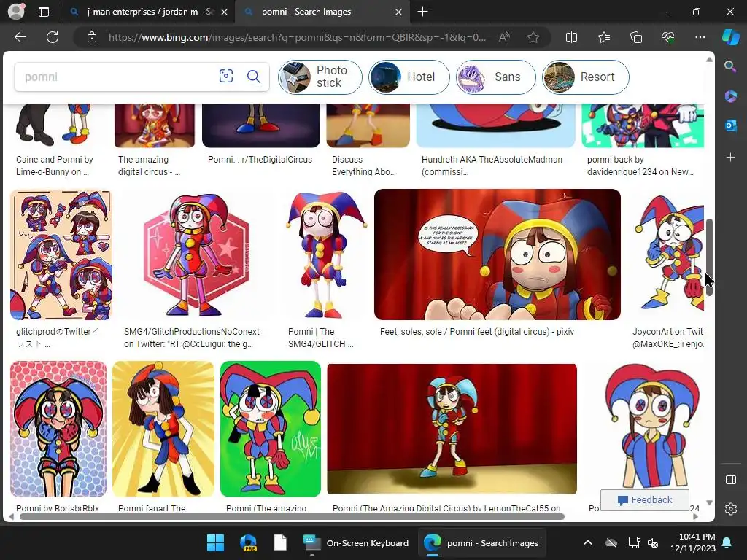Open Pomni r/TheDigitalCircus result link
The height and width of the screenshot is (560, 747).
[260, 160]
